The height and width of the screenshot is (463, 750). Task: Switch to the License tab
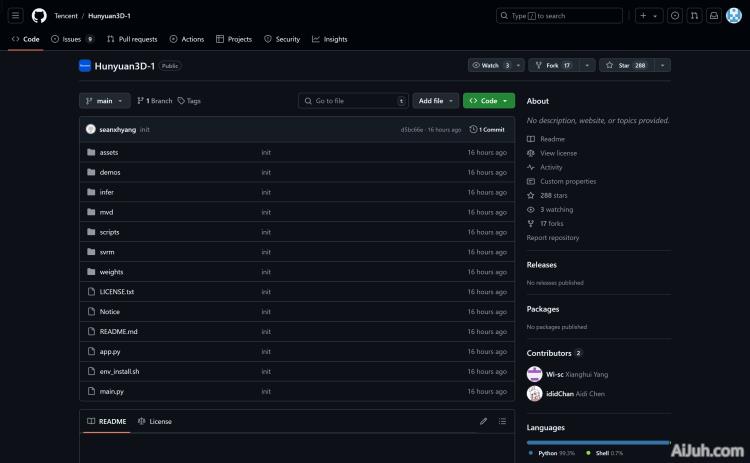click(155, 421)
